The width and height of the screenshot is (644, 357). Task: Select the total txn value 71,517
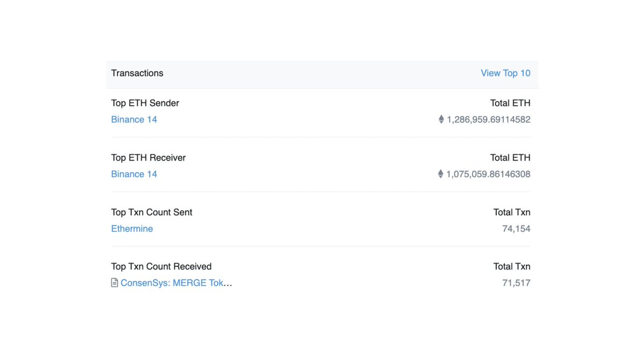click(516, 283)
